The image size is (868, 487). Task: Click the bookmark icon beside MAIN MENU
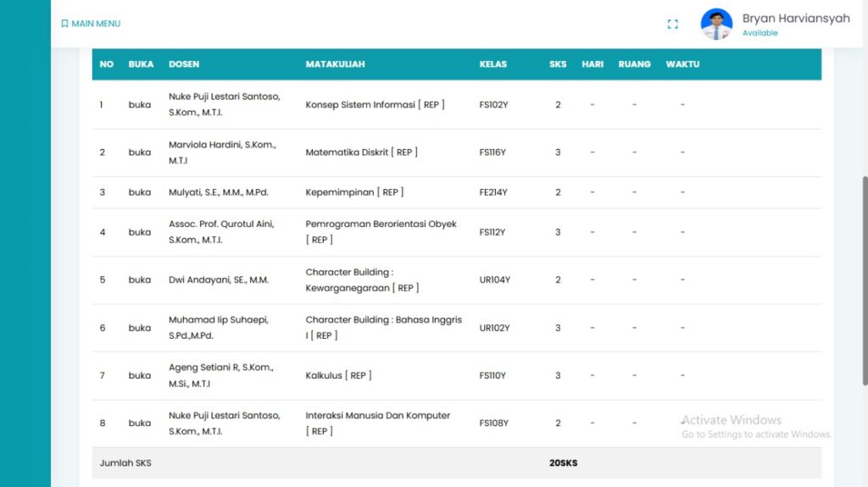(64, 24)
